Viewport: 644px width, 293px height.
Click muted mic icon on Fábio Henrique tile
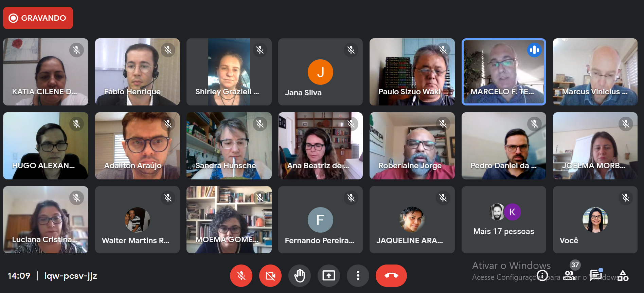tap(168, 50)
